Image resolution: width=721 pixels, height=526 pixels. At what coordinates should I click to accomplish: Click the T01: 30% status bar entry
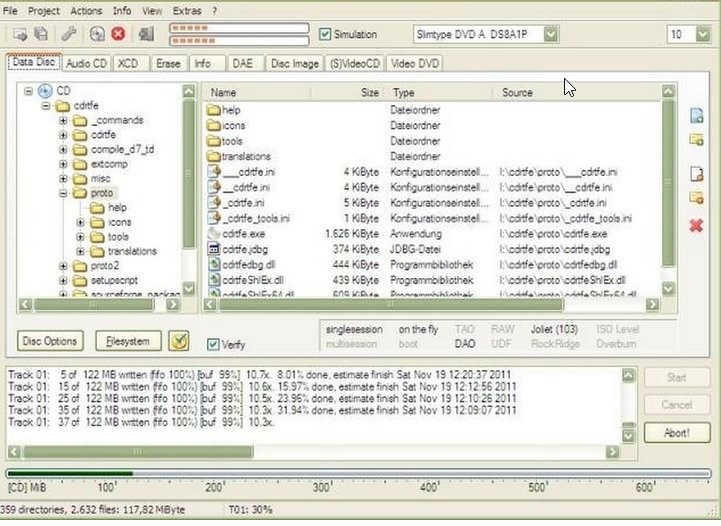point(251,510)
